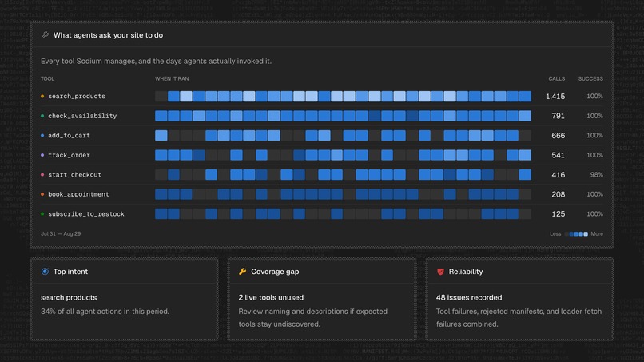
Task: Click the first heatmap cell in search_products row
Action: pyautogui.click(x=161, y=96)
